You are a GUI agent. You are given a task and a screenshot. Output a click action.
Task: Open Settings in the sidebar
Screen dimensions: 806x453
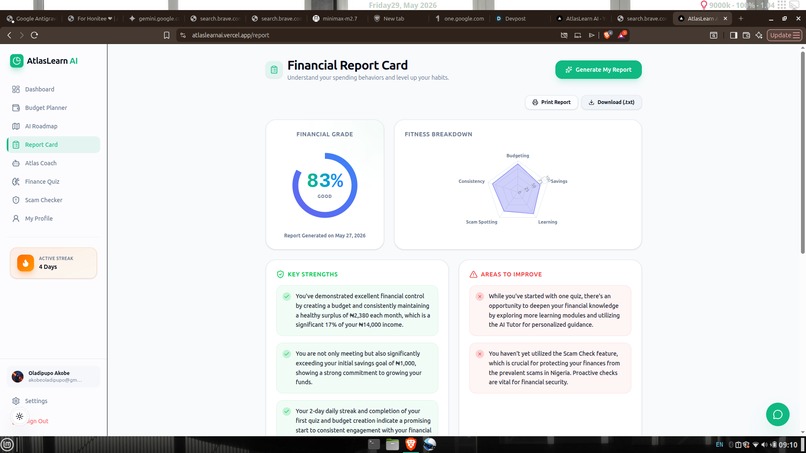[x=36, y=401]
